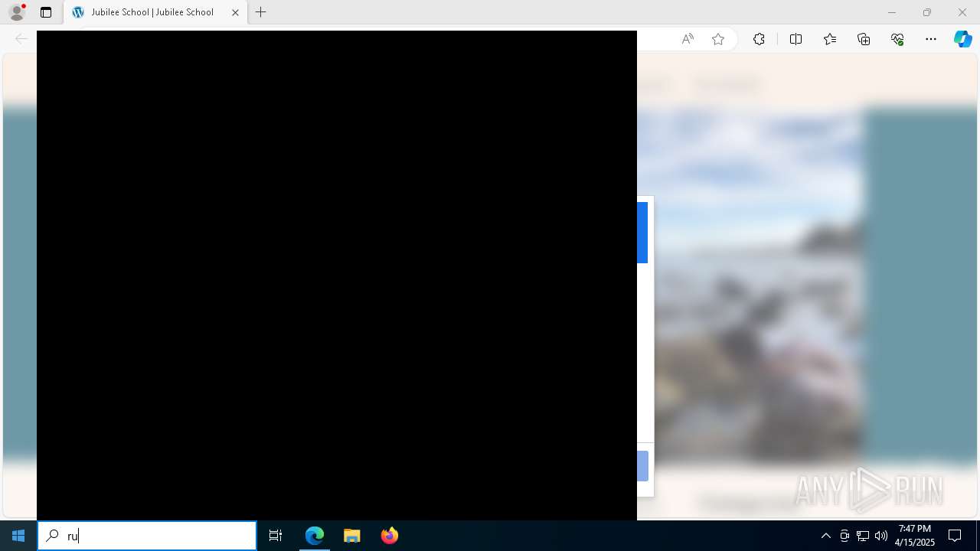Toggle Read Aloud icon in address bar
The height and width of the screenshot is (551, 980).
(688, 39)
